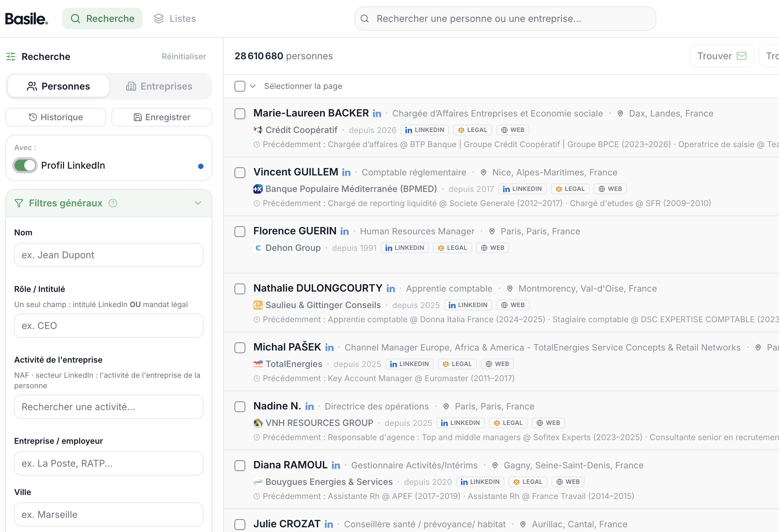The height and width of the screenshot is (532, 779).
Task: Select Michal PAŠEK's checkbox
Action: point(240,348)
